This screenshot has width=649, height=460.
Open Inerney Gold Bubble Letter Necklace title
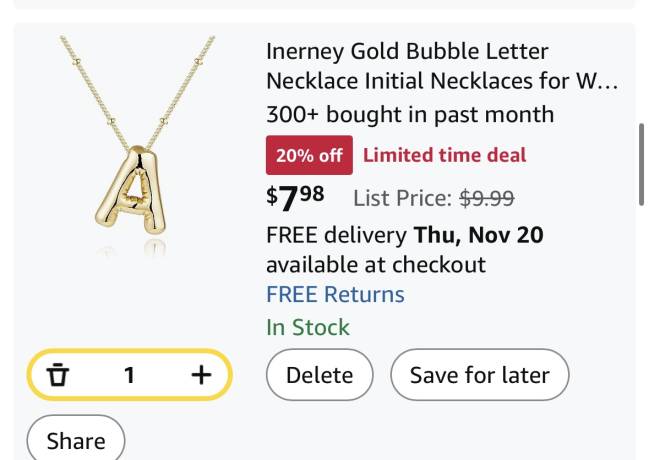click(441, 66)
